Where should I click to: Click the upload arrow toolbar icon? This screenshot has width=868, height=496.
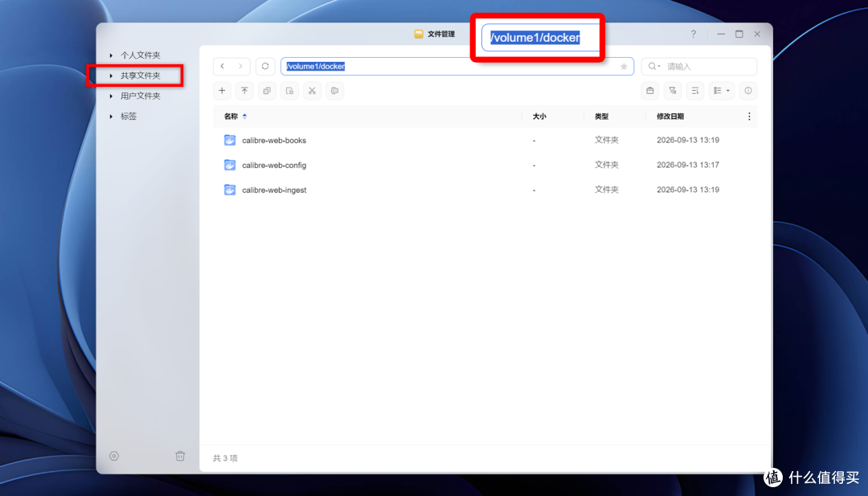[x=244, y=91]
